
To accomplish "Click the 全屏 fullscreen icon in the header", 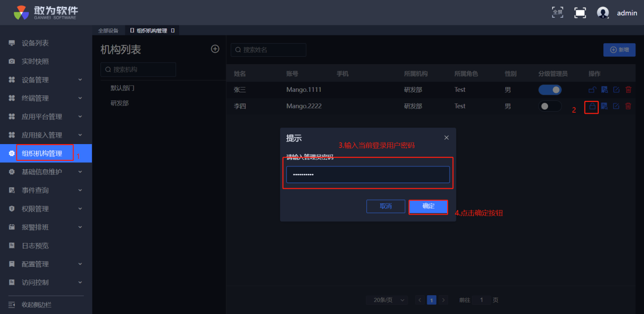I will point(557,12).
